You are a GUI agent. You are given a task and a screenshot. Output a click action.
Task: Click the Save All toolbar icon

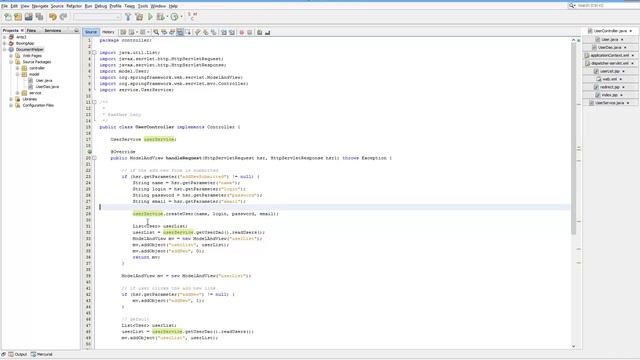coord(40,17)
